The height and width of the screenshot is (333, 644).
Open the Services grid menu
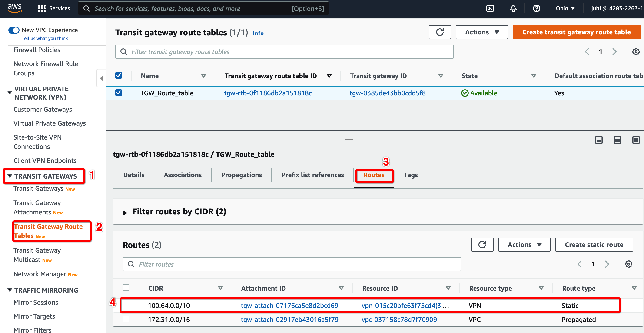tap(54, 8)
